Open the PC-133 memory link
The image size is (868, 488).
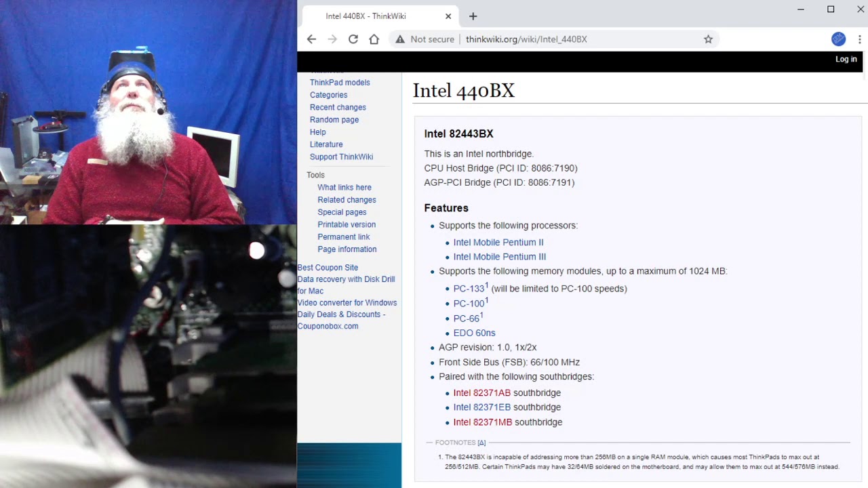coord(469,289)
